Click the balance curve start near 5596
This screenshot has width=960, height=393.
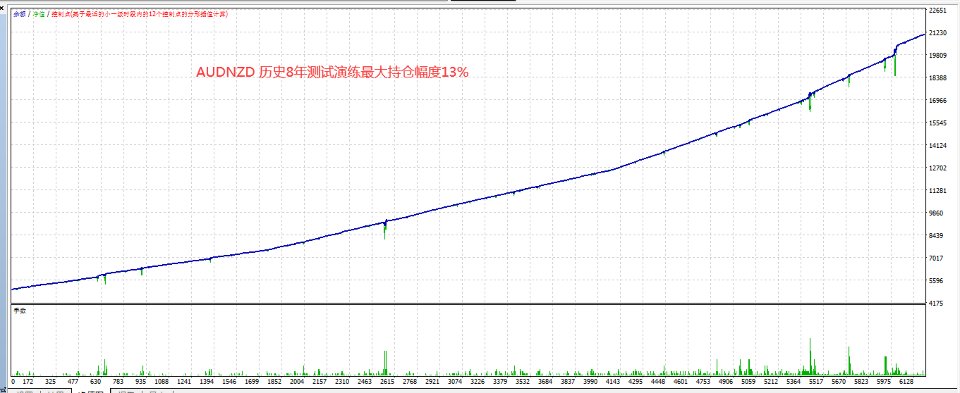pyautogui.click(x=13, y=289)
